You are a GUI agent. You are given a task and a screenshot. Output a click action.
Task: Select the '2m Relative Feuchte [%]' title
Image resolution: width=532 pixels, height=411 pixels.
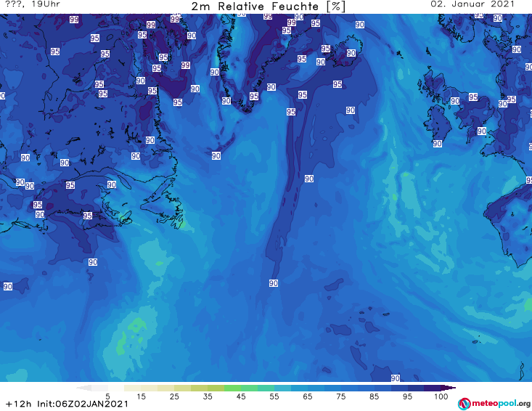268,7
